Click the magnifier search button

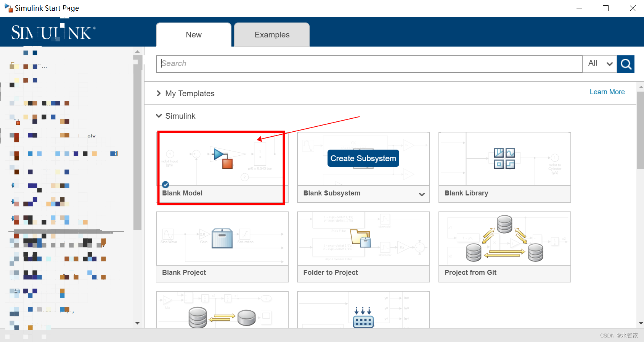[x=626, y=64]
